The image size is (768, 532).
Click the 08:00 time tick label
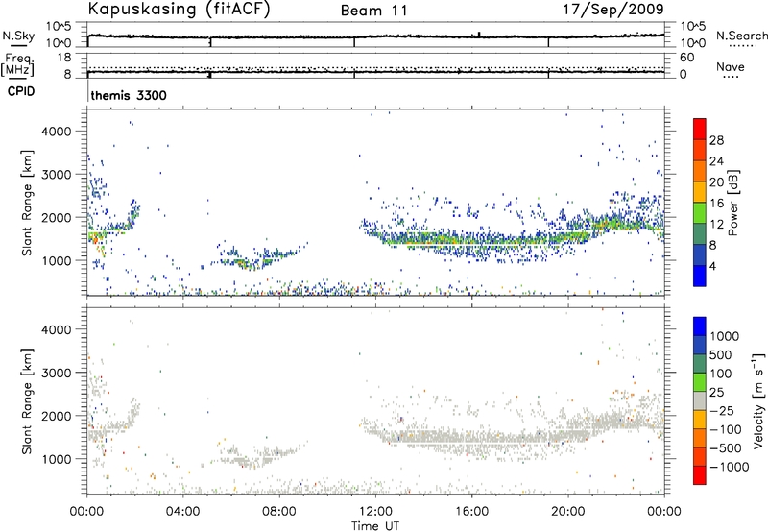pyautogui.click(x=279, y=512)
